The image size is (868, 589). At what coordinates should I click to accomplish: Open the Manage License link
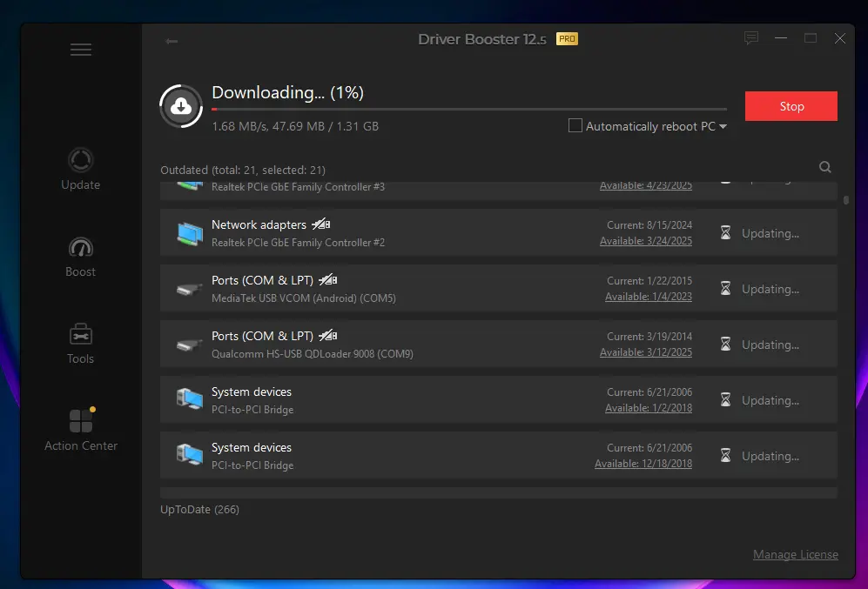[x=796, y=555]
